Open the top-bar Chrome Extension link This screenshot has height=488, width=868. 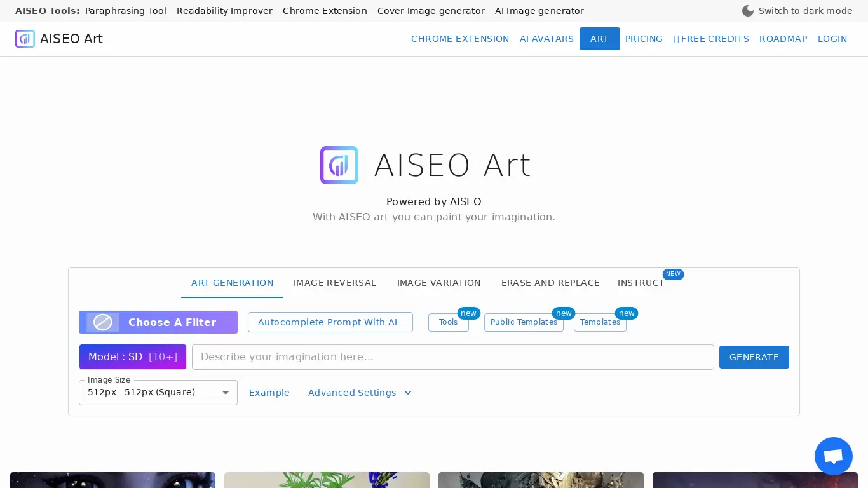(325, 11)
